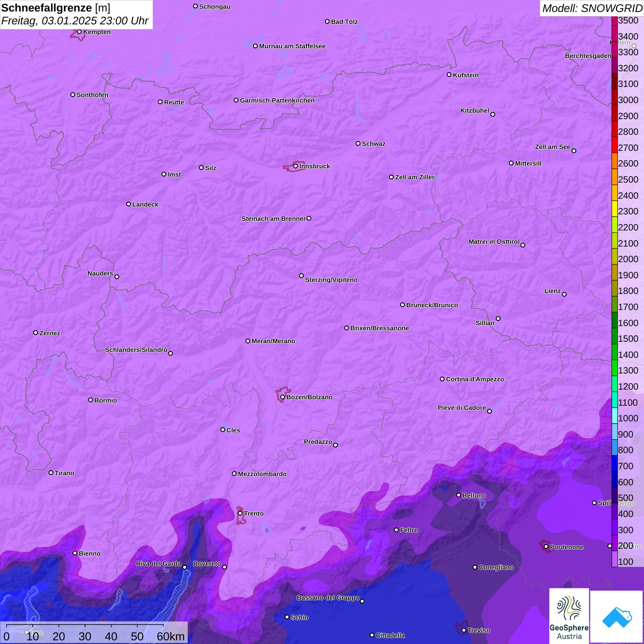Screen dimensions: 644x644
Task: Select the Innsbruck city marker dot
Action: point(296,166)
